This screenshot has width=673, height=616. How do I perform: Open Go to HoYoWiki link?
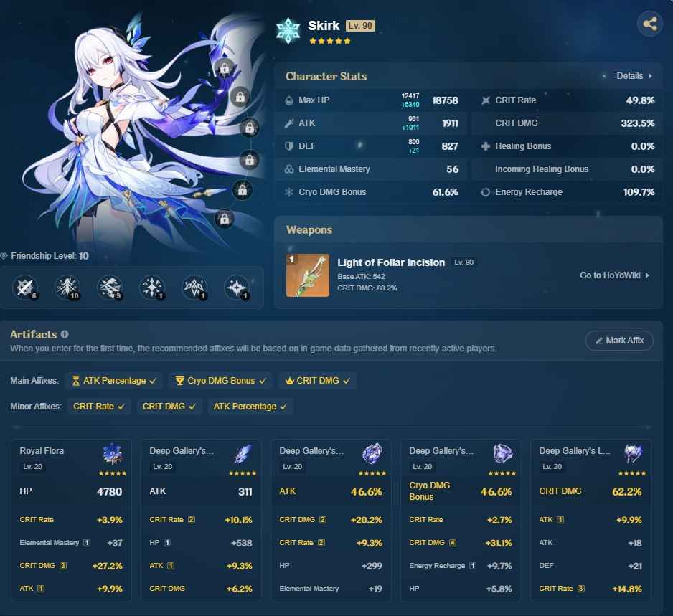tap(615, 275)
